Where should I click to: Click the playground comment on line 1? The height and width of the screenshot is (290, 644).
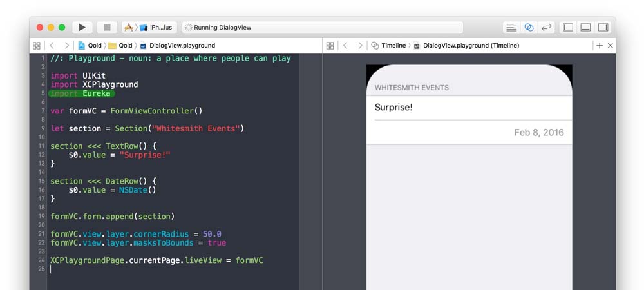(x=171, y=59)
